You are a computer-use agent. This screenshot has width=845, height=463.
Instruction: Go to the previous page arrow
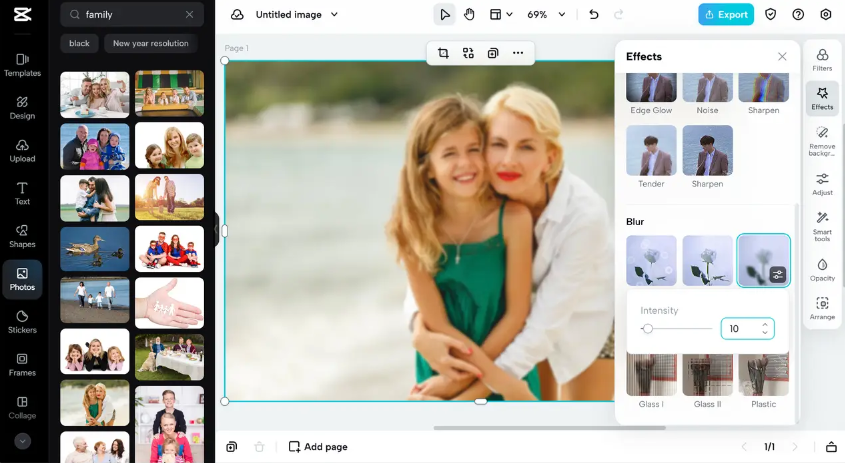click(744, 446)
